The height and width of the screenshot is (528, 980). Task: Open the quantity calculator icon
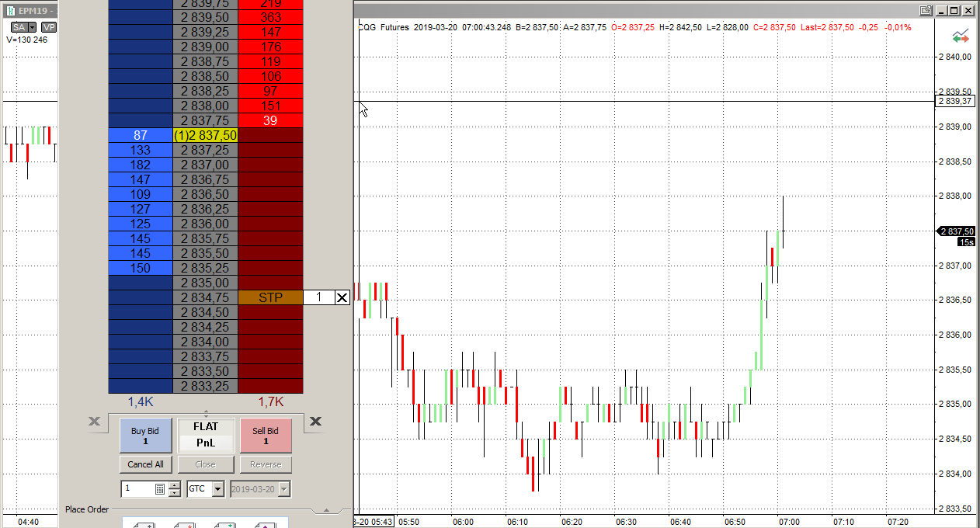160,489
